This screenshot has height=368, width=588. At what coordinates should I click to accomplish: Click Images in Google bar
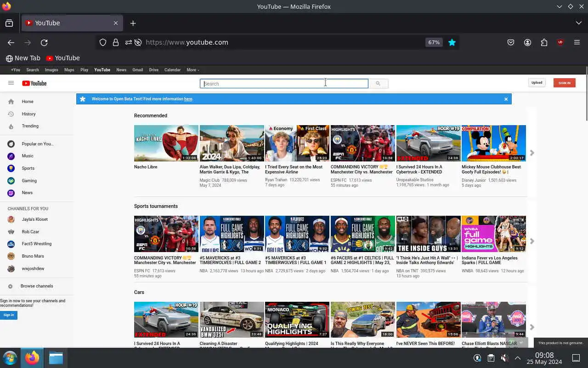pos(51,70)
